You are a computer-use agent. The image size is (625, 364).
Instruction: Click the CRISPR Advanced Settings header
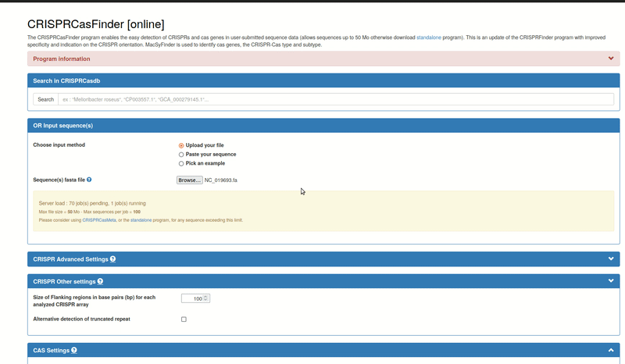(x=323, y=259)
